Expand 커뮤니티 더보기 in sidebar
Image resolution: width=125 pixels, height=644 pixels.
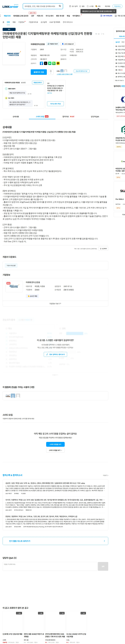(x=119, y=80)
